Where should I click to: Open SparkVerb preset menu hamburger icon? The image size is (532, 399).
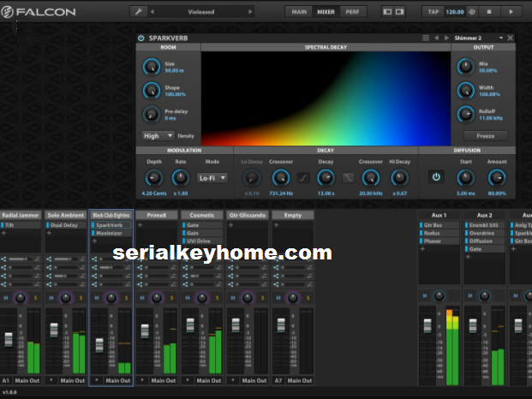click(426, 38)
